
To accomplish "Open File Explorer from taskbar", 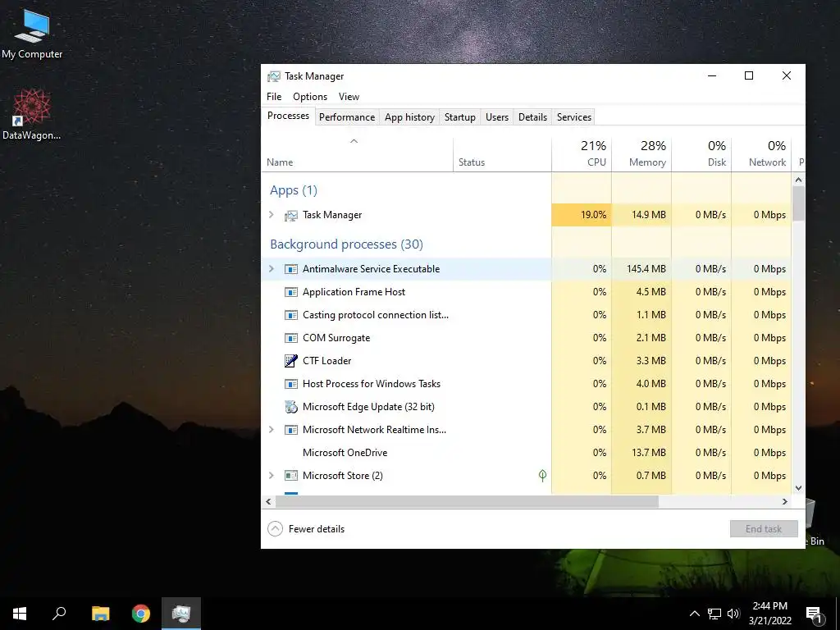I will [100, 614].
